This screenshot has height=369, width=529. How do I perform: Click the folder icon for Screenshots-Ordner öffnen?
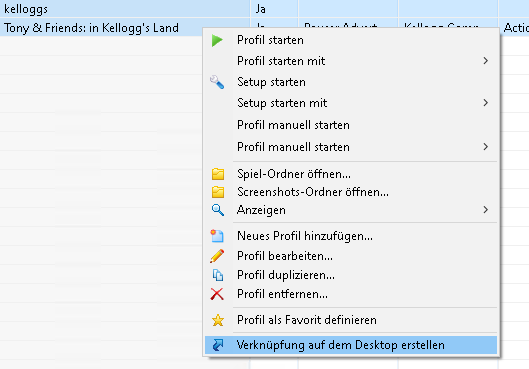[218, 192]
